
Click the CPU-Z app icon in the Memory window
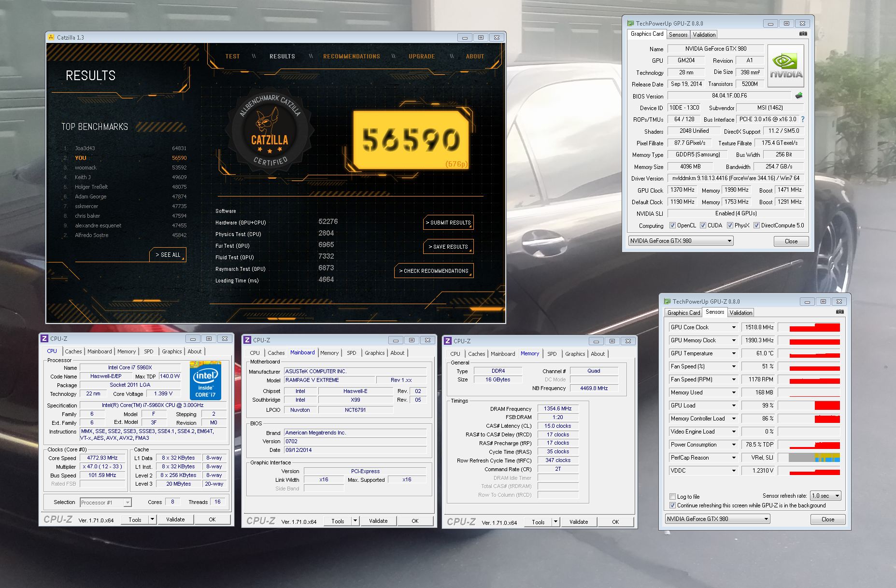[448, 341]
